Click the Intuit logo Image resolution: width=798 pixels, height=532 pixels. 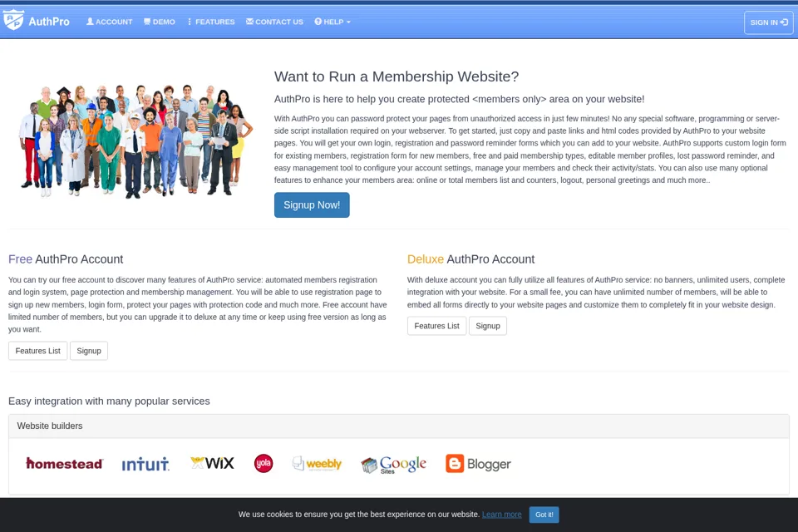coord(145,464)
